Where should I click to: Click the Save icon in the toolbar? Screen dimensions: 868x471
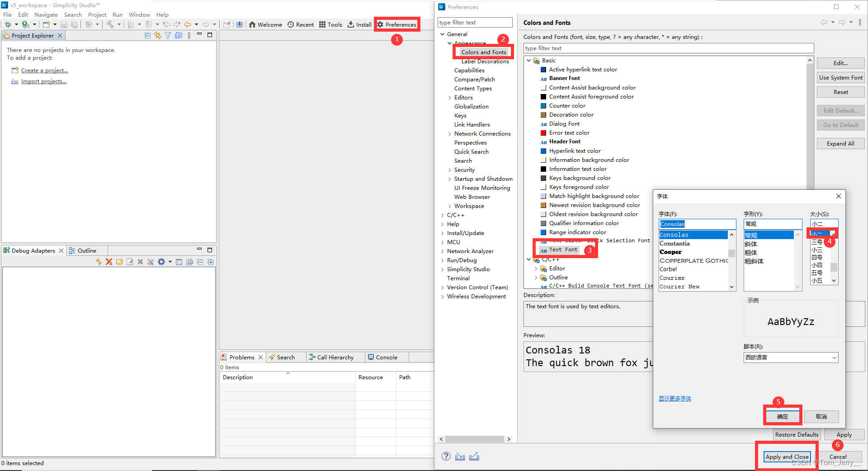pyautogui.click(x=64, y=24)
